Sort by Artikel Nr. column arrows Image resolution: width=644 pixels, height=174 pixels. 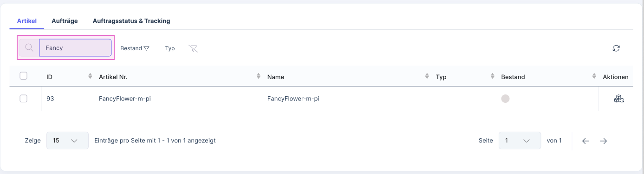pos(259,76)
